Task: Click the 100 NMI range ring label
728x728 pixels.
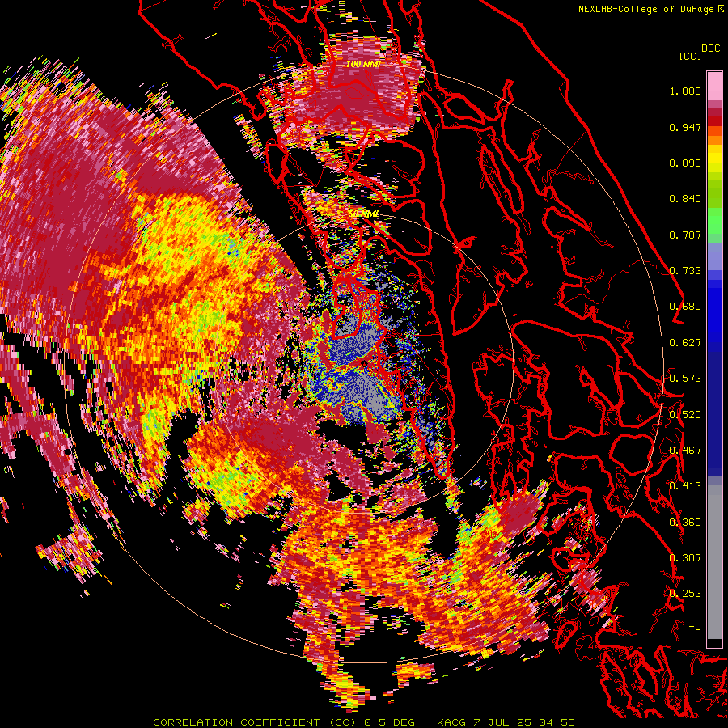Action: tap(363, 64)
